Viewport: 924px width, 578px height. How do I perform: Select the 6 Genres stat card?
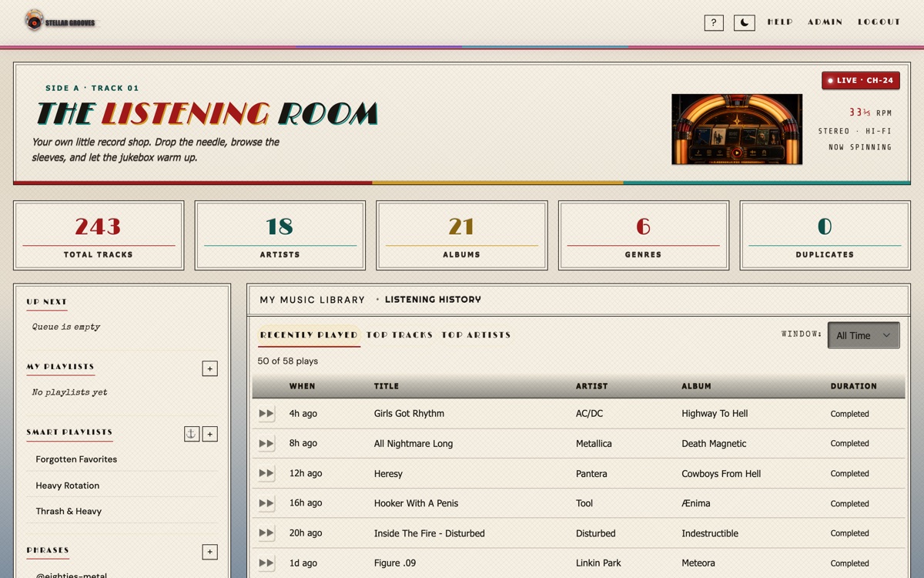tap(644, 236)
